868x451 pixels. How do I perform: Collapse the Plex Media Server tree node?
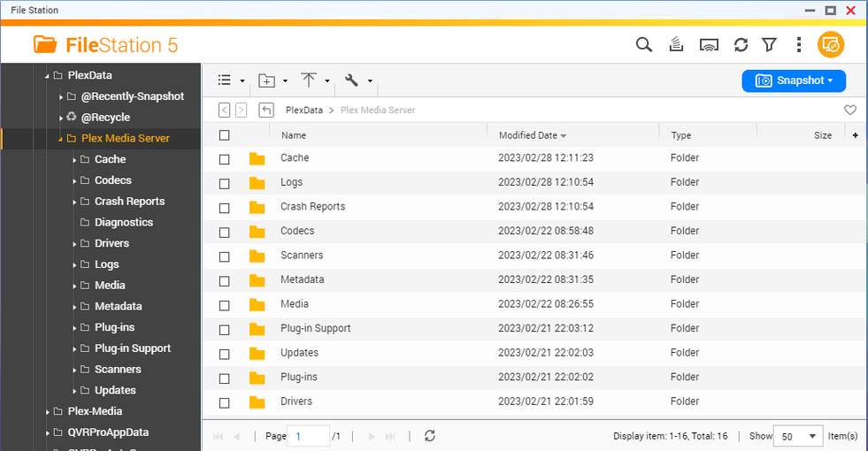click(60, 139)
